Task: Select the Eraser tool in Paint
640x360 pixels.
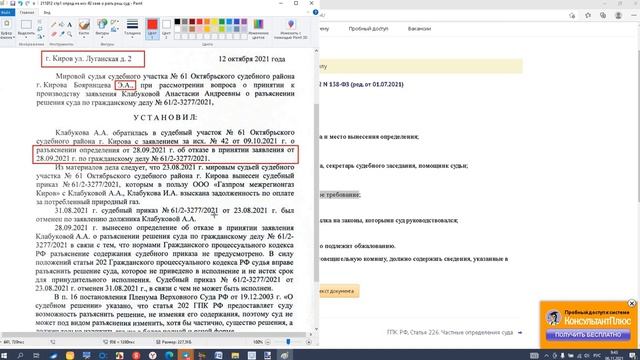Action: point(53,34)
